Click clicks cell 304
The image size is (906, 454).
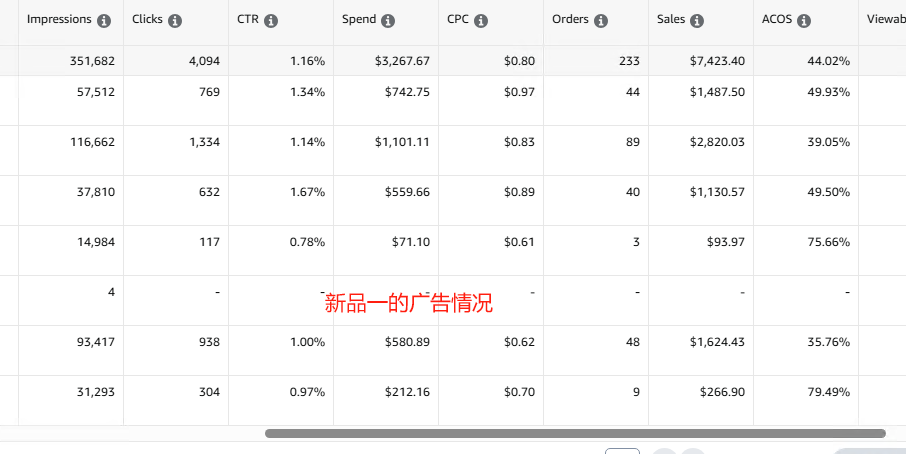pyautogui.click(x=209, y=392)
